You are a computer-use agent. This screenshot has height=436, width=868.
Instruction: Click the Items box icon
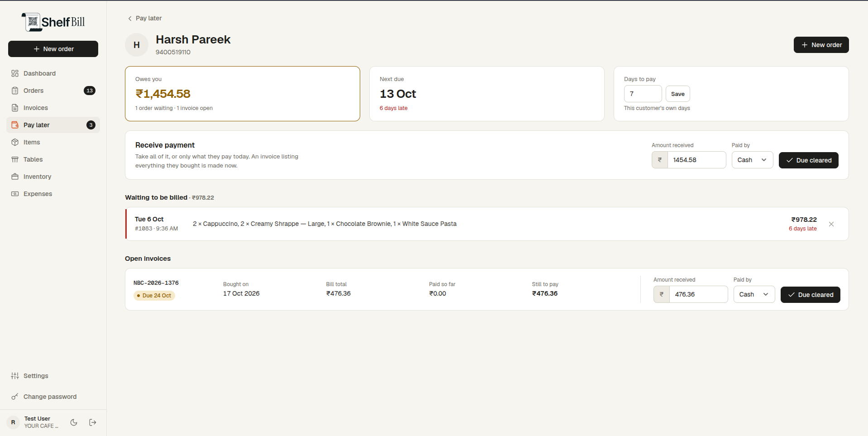pyautogui.click(x=15, y=142)
